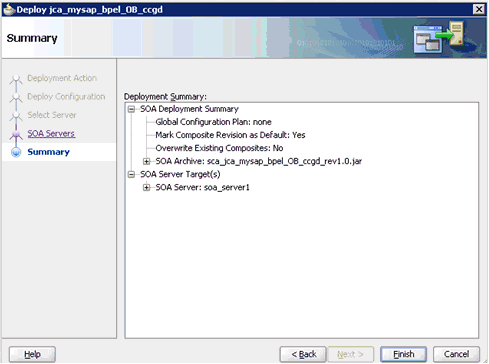Select the 'SOA Server: soa_server1' row
Image resolution: width=489 pixels, height=364 pixels.
pyautogui.click(x=202, y=187)
